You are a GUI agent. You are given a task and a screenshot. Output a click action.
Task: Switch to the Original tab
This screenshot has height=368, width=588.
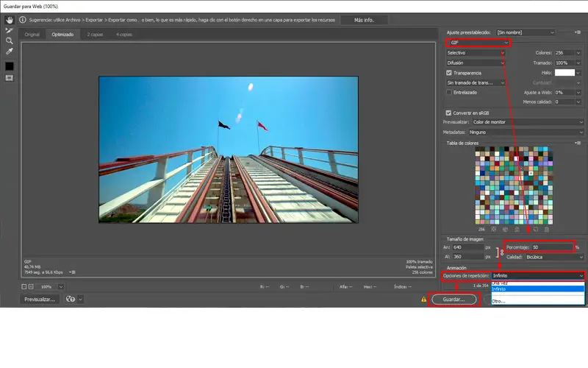(x=32, y=35)
